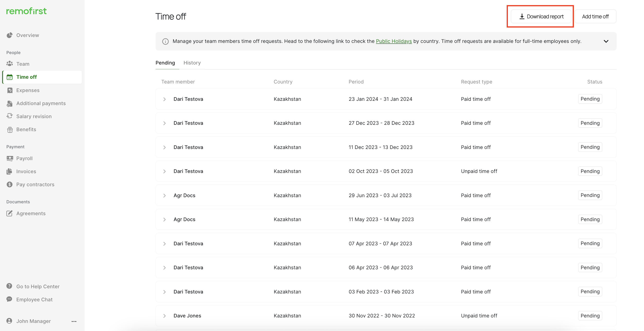Switch to the History tab
The image size is (644, 331).
192,63
